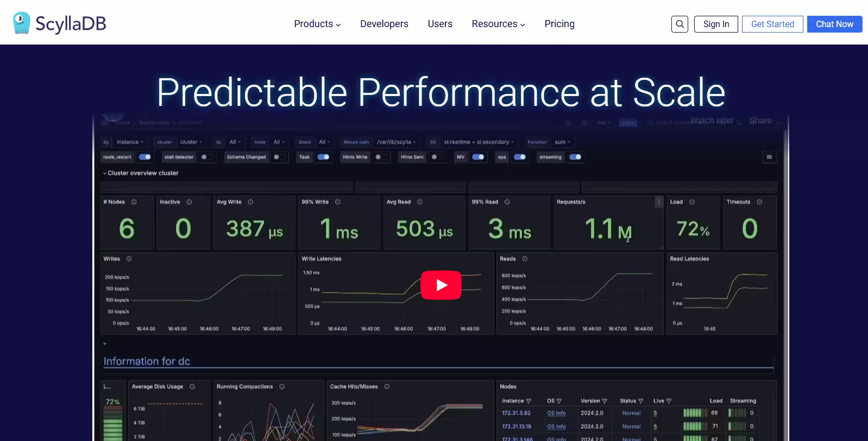Click the Status column filter icon
This screenshot has height=441, width=868.
pyautogui.click(x=640, y=401)
